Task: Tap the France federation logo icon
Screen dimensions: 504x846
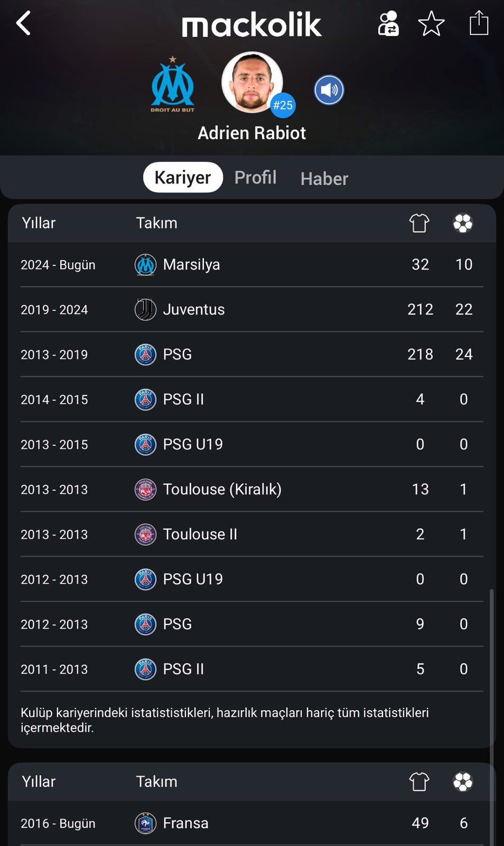Action: pos(145,823)
